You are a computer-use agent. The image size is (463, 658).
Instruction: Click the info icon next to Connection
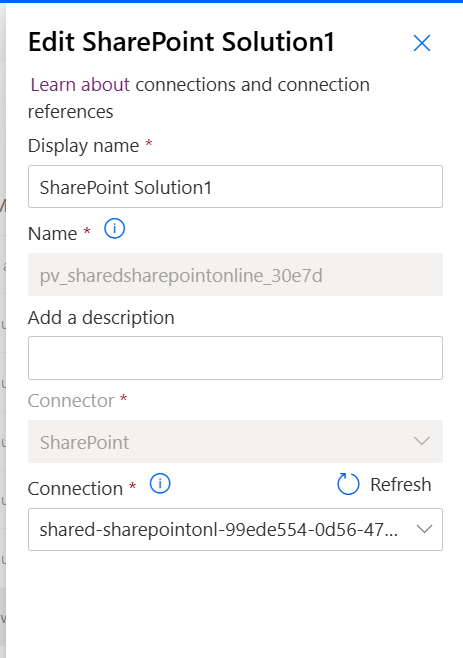click(160, 484)
